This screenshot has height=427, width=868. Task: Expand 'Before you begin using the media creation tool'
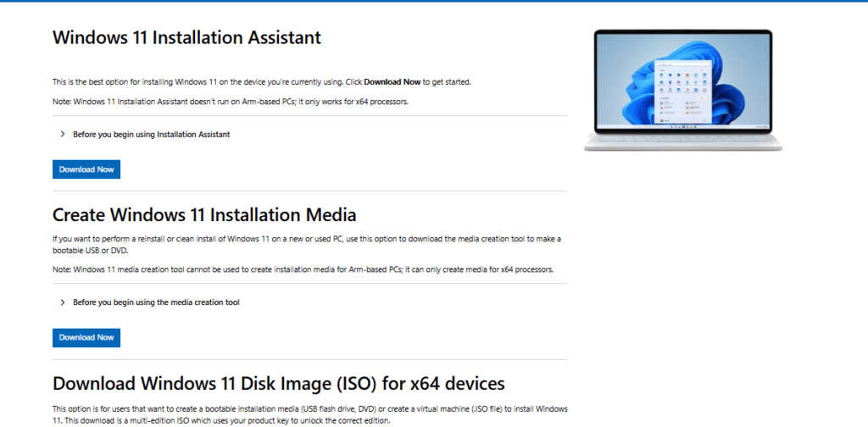point(156,302)
